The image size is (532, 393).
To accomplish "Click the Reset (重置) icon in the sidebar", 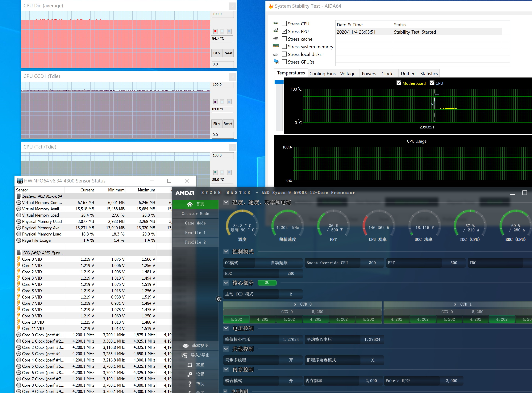I will tap(189, 365).
